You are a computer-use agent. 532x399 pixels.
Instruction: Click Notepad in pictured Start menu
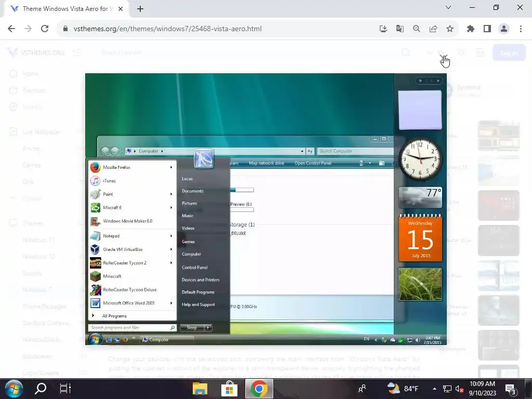click(x=132, y=236)
